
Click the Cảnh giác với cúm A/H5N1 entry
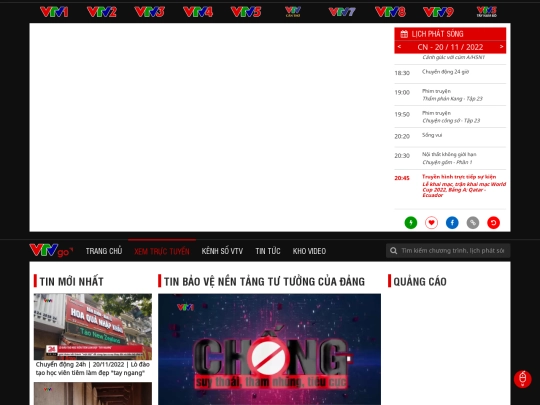point(454,57)
